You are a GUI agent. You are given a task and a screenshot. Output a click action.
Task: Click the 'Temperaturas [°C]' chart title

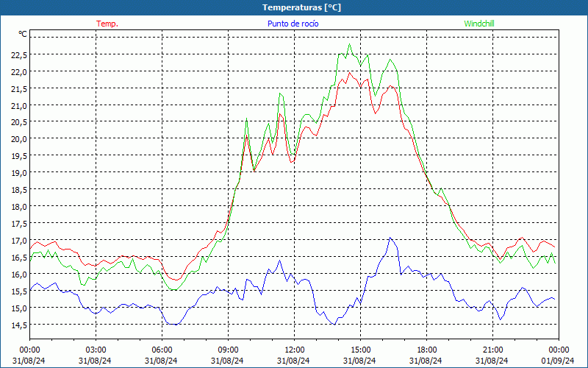coord(301,7)
